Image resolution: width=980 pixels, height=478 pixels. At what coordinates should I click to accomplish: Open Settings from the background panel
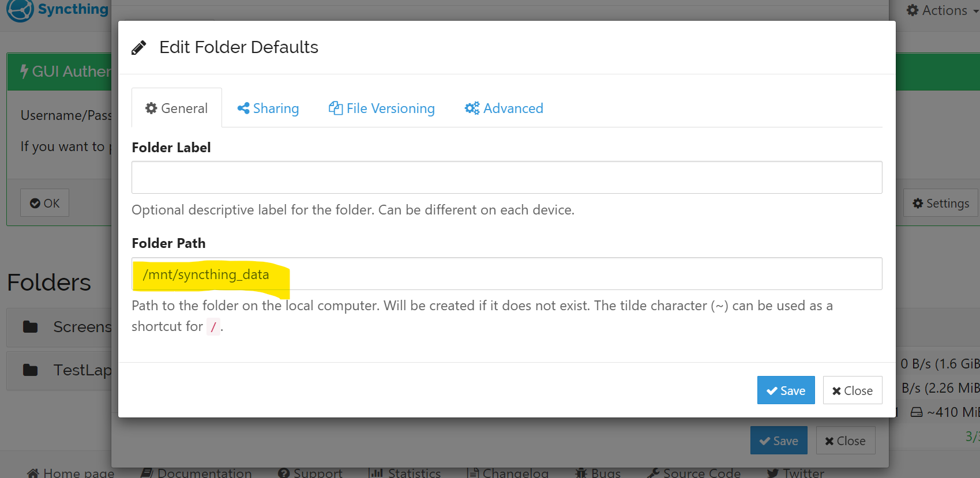pos(940,204)
